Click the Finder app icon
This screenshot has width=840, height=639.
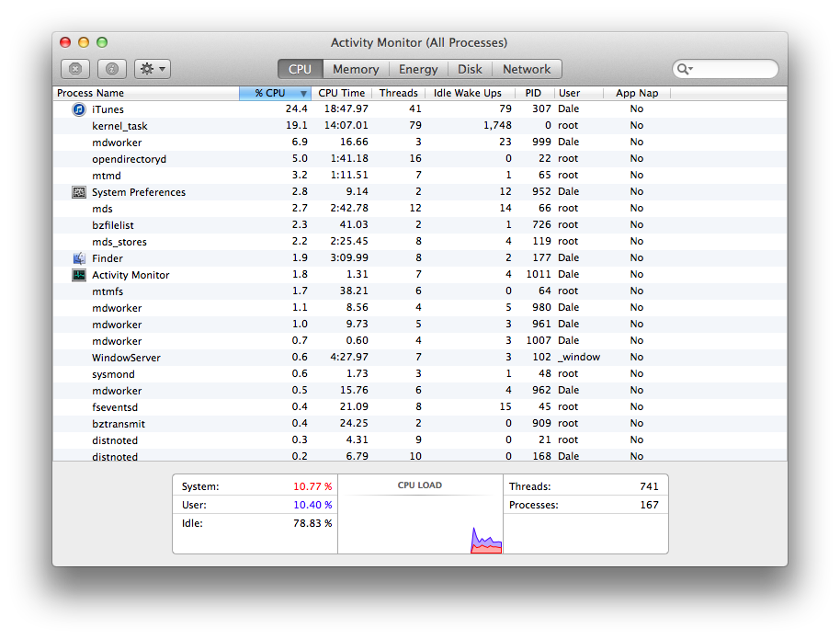tap(79, 258)
